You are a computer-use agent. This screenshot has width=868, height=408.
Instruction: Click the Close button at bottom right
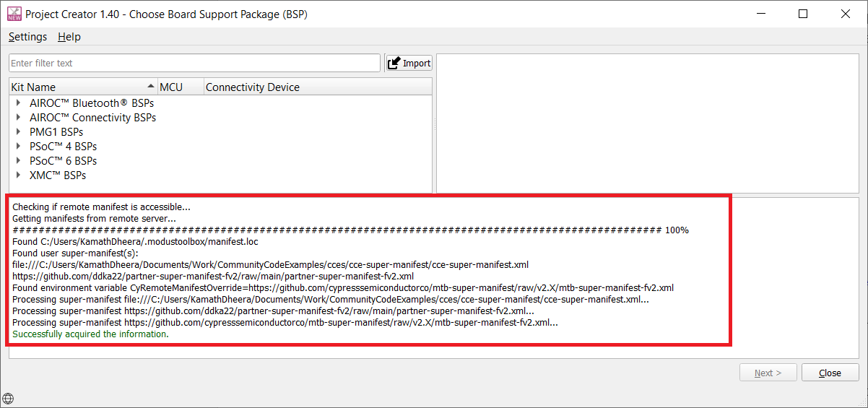830,373
